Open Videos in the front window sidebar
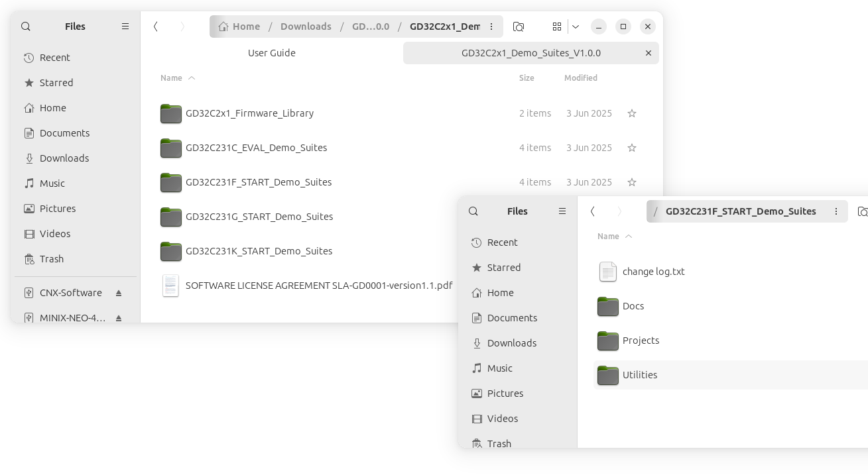868x475 pixels. tap(517, 419)
